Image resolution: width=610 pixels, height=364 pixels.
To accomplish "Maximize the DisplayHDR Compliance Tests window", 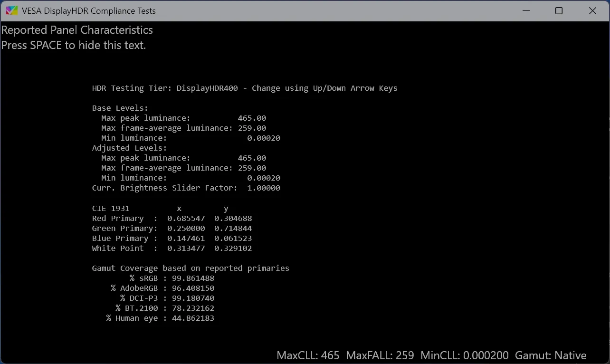I will pos(559,11).
